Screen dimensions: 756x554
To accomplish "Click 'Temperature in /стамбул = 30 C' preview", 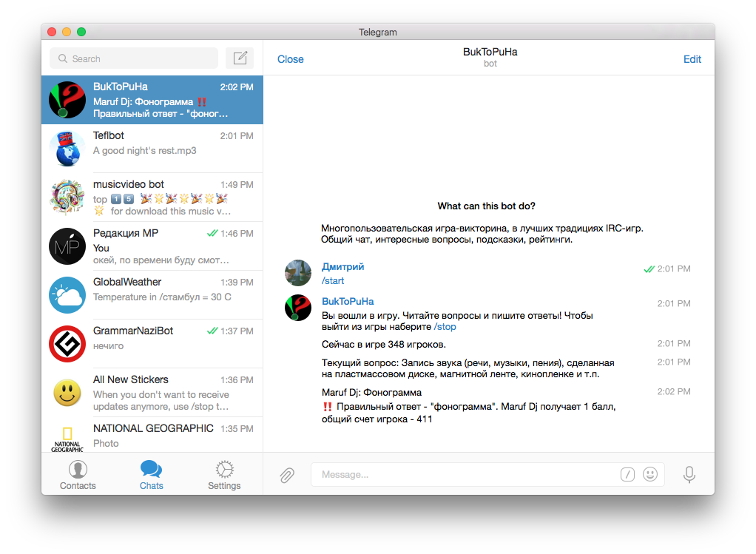I will tap(162, 297).
